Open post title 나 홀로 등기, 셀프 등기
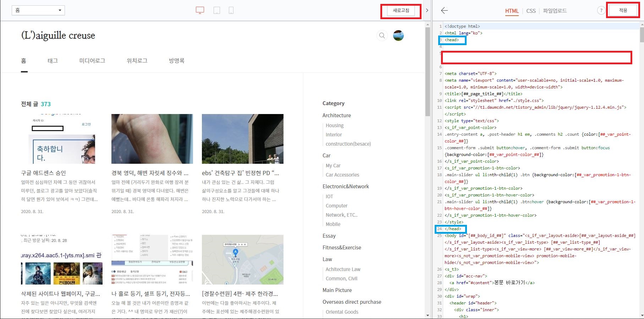Image resolution: width=644 pixels, height=319 pixels. click(x=151, y=294)
